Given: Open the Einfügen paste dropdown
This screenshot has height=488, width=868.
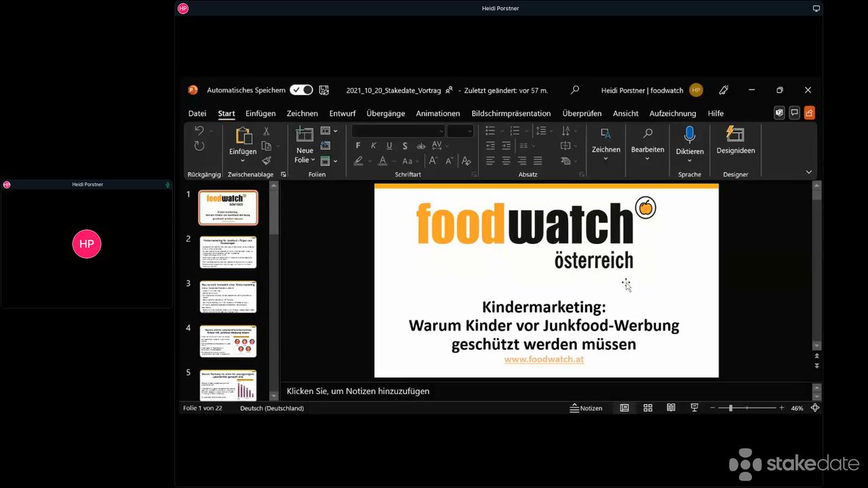Looking at the screenshot, I should pos(242,161).
